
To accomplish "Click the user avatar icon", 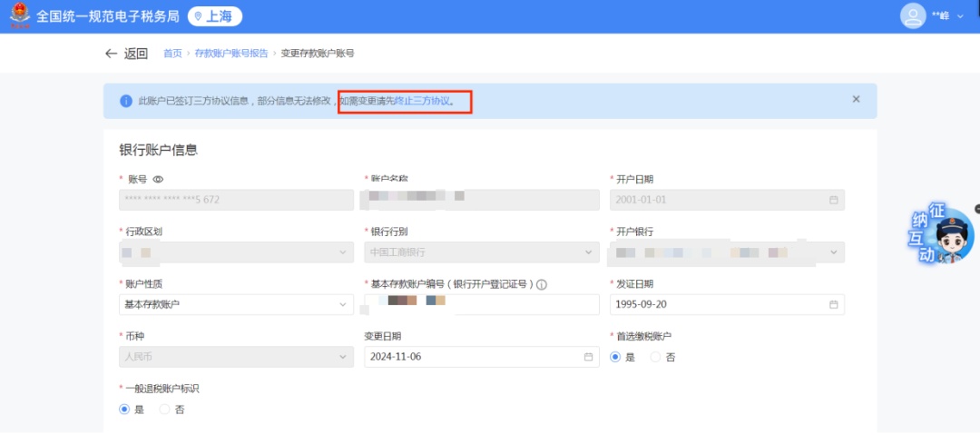I will click(x=913, y=16).
